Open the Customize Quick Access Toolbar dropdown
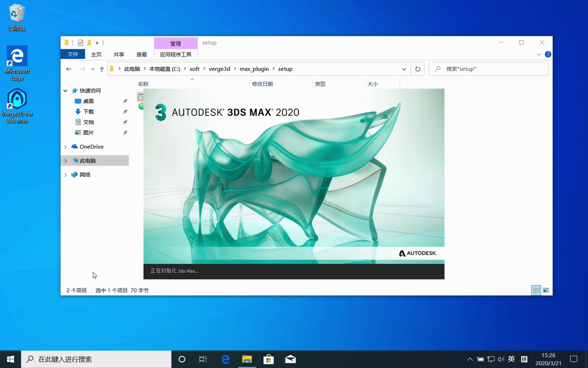This screenshot has height=368, width=588. pos(97,43)
